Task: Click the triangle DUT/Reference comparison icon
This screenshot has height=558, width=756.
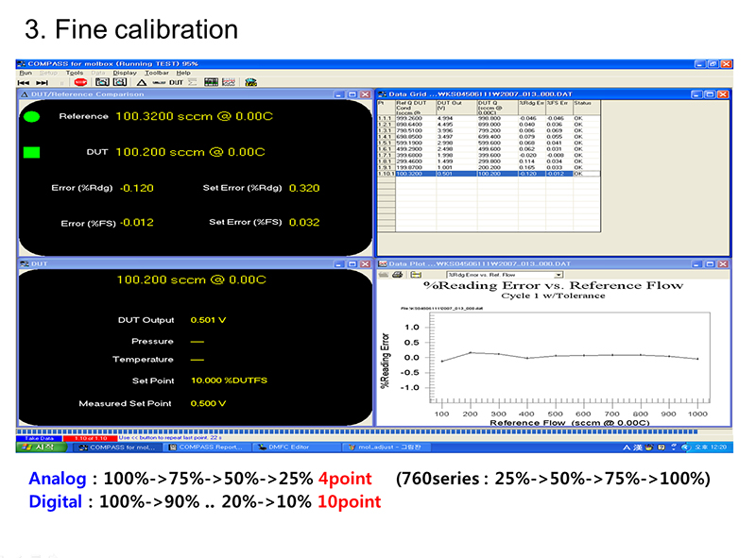Action: tap(142, 82)
